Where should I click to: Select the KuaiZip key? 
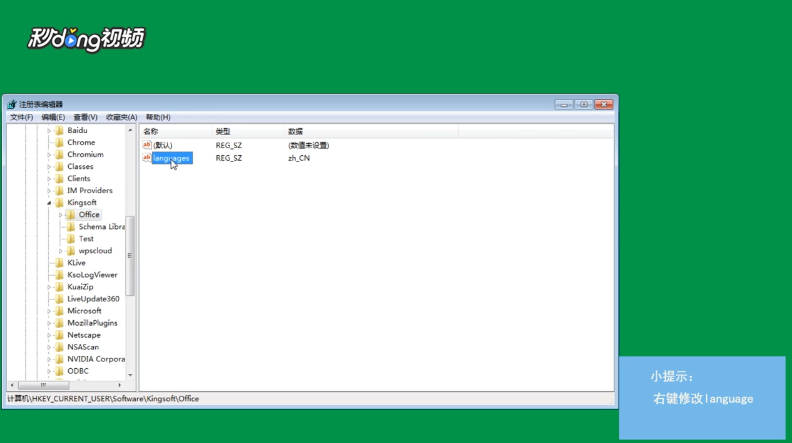[80, 287]
